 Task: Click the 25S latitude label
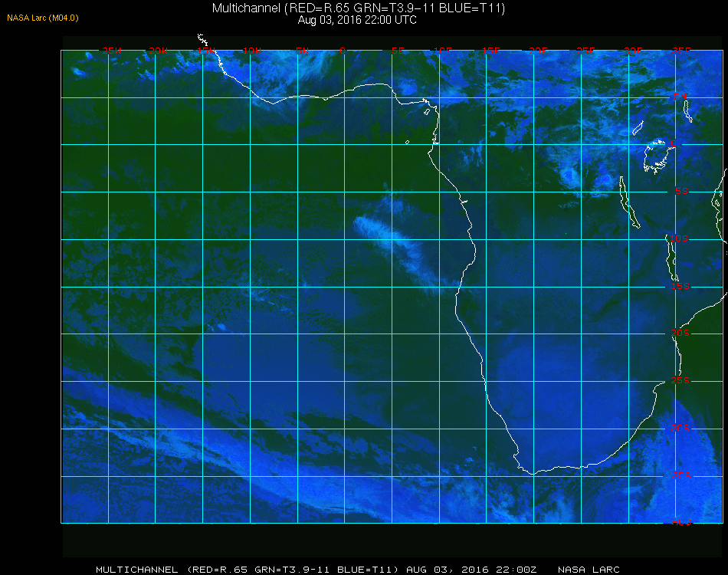tap(680, 380)
